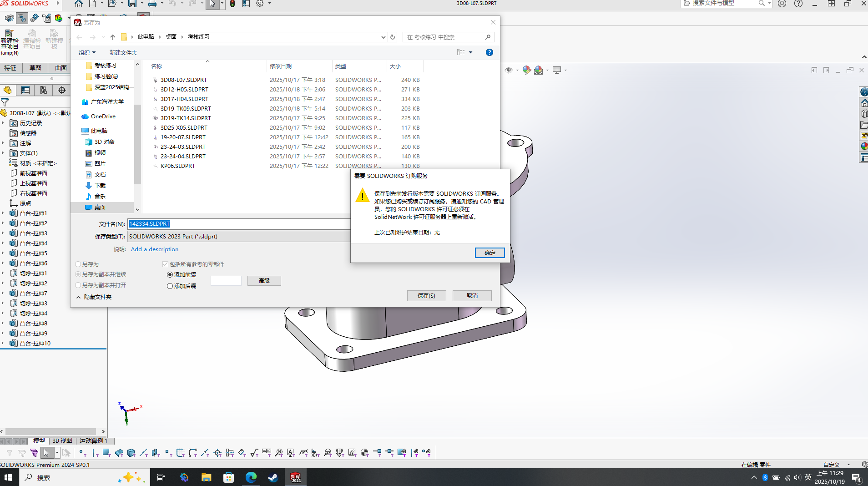Select the '添加后缀' radio button
This screenshot has height=486, width=868.
170,286
